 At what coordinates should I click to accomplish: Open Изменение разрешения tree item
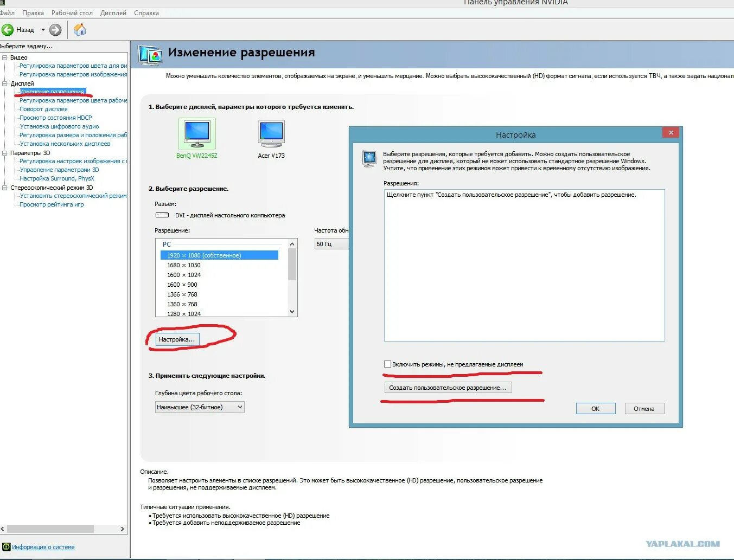[x=52, y=92]
